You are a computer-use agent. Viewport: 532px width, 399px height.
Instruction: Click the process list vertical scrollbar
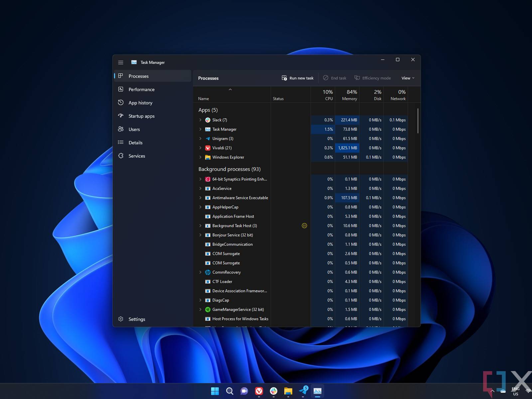[418, 121]
